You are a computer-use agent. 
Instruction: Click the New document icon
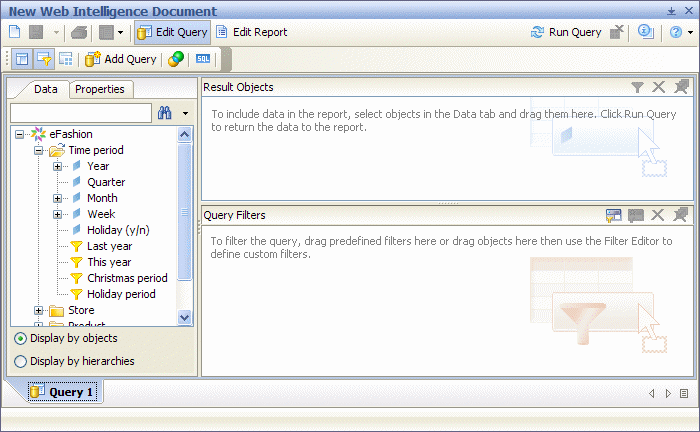click(15, 32)
